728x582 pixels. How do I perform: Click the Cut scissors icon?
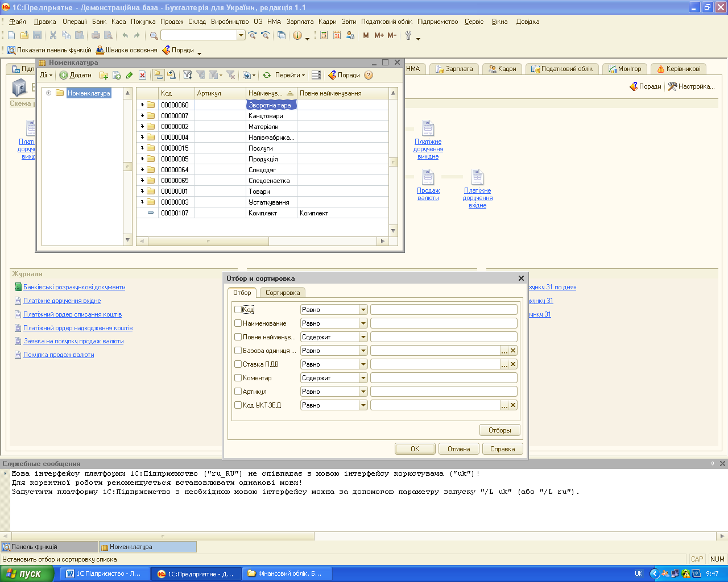pos(53,35)
